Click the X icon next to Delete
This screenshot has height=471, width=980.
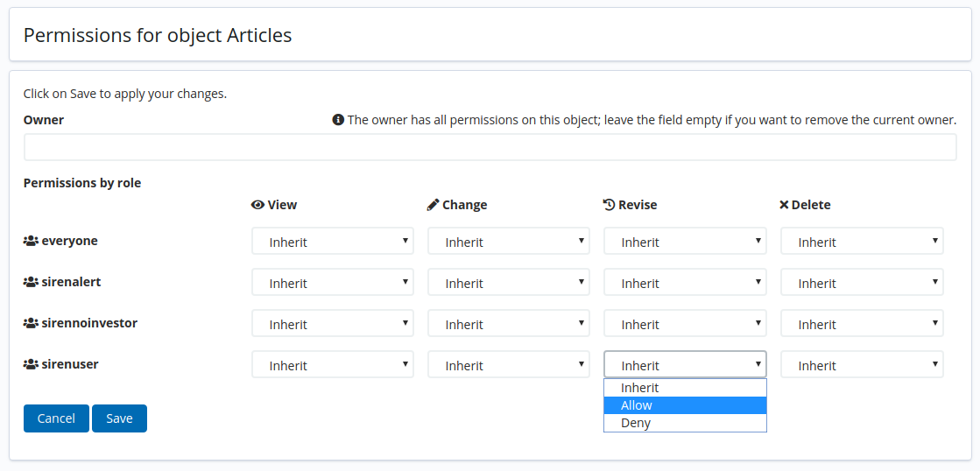784,205
